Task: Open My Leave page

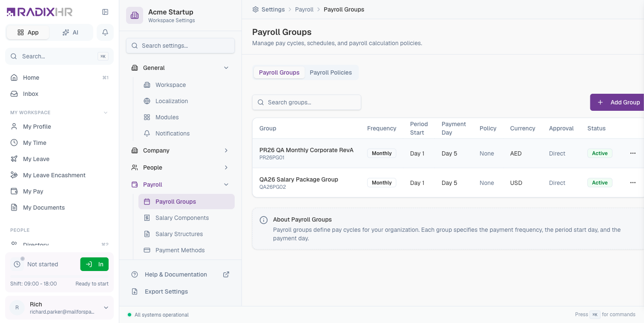Action: (59, 159)
